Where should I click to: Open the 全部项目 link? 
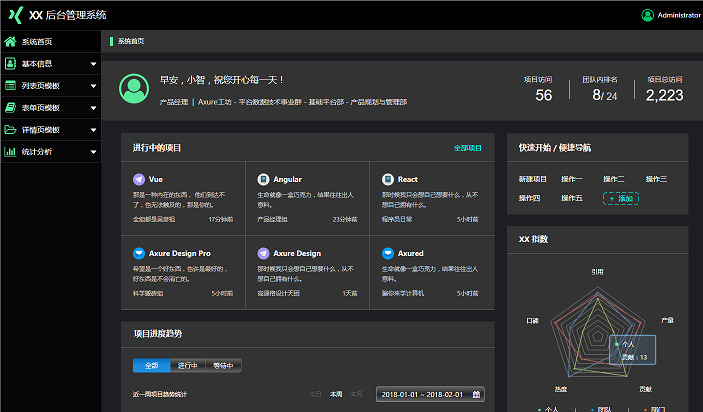468,148
